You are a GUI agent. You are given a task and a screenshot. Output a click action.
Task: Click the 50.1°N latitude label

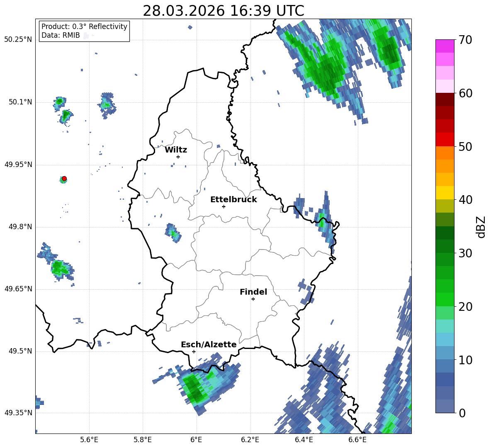20,102
